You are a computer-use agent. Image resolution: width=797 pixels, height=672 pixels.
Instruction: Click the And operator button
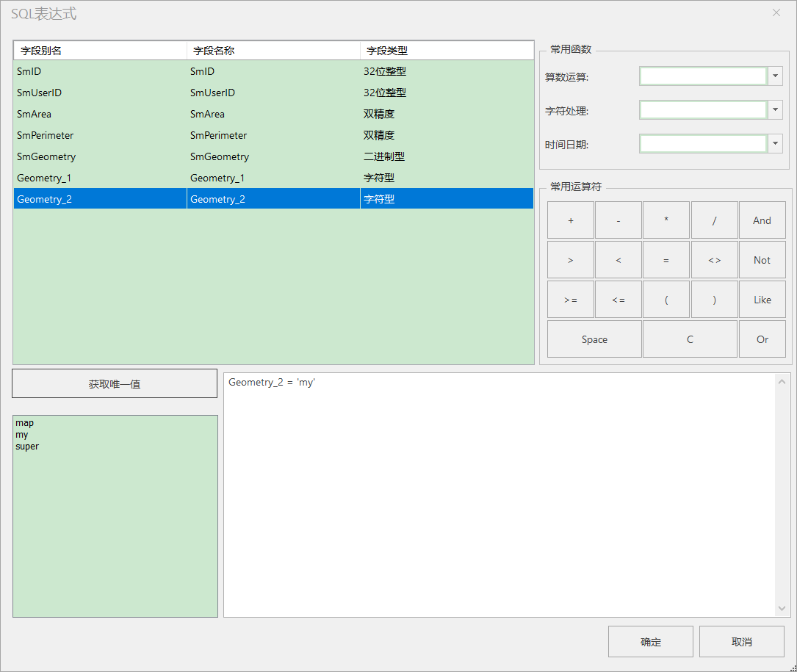click(x=762, y=220)
